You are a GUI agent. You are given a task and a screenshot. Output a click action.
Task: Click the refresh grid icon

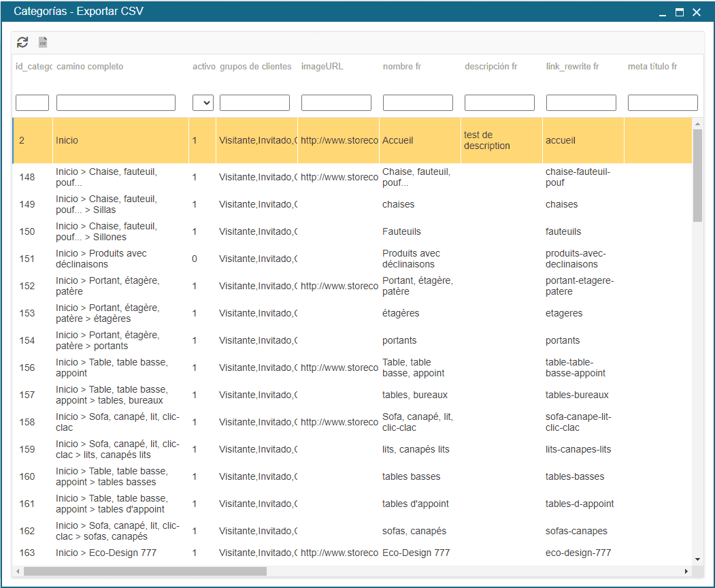(22, 42)
